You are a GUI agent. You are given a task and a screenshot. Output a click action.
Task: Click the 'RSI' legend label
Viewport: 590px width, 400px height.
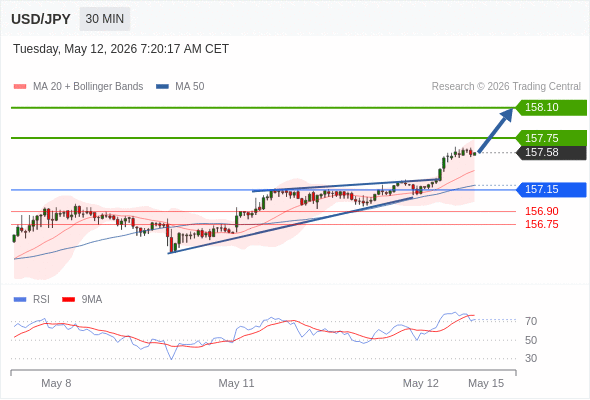41,300
